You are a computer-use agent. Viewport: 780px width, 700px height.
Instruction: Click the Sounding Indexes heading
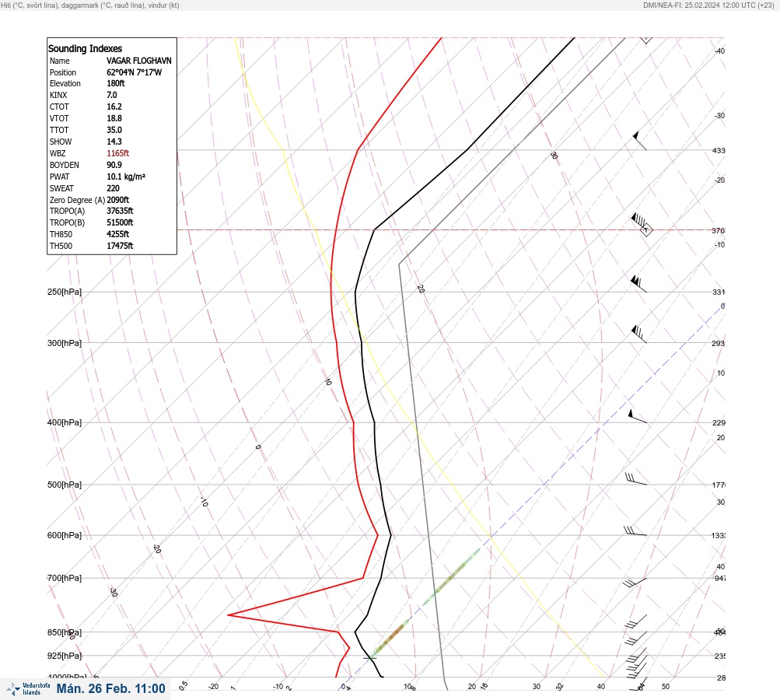[x=85, y=48]
